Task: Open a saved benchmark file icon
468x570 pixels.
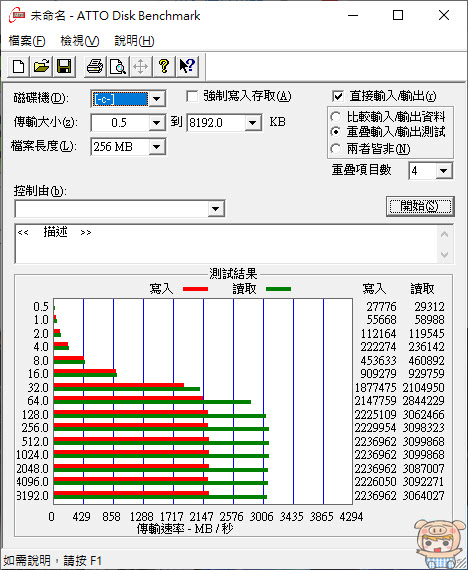Action: [41, 67]
